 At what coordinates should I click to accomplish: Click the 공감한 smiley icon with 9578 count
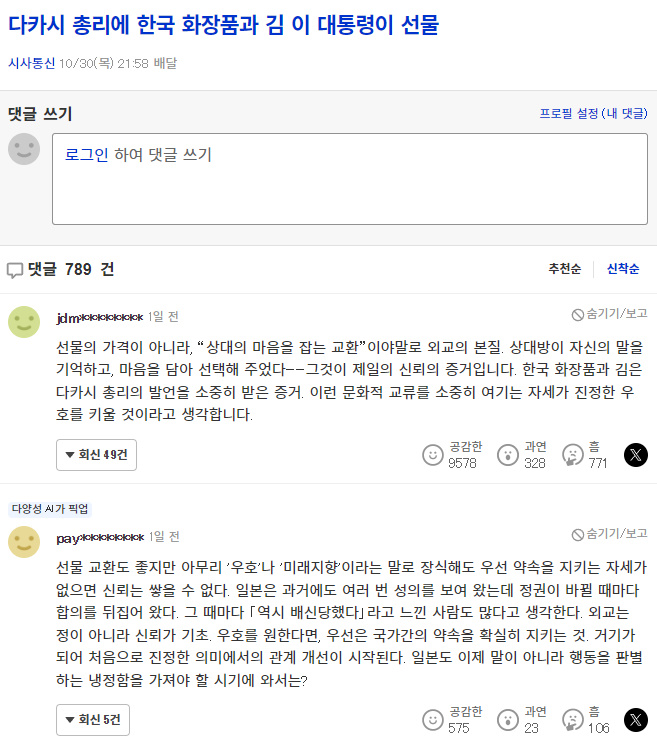(x=432, y=455)
